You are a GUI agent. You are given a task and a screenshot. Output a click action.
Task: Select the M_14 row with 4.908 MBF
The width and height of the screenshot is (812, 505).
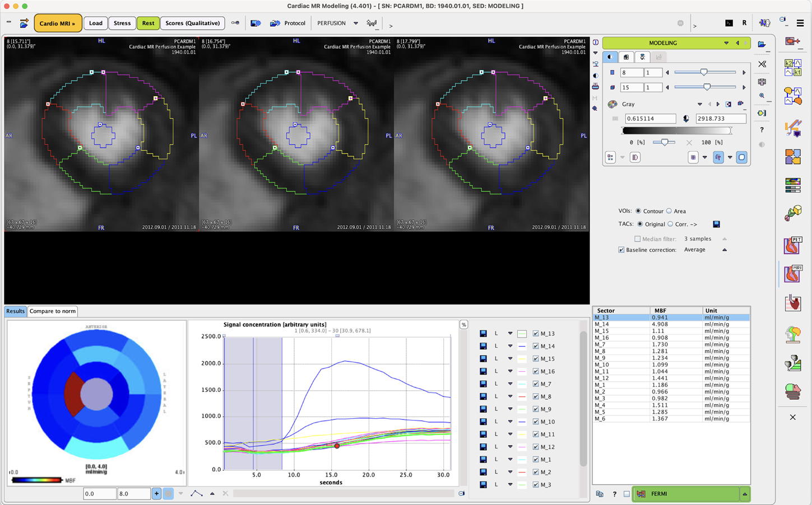671,324
